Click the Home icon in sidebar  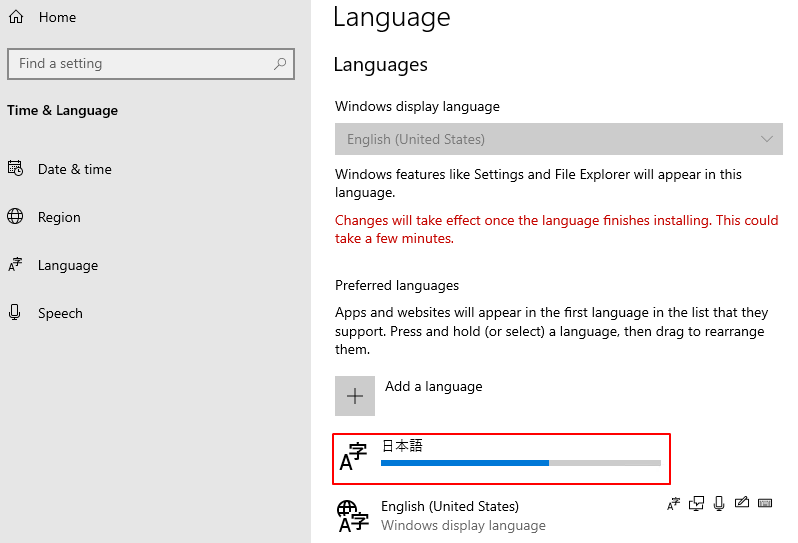pyautogui.click(x=15, y=17)
